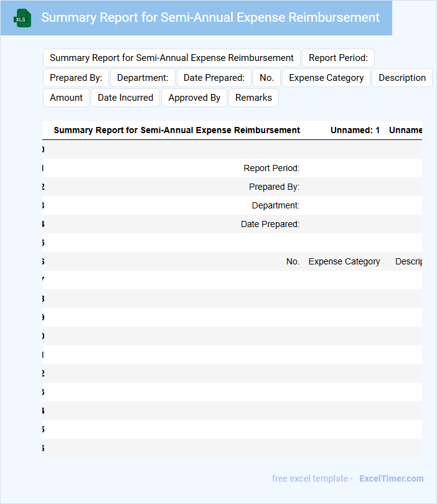Click the 'Expense Category' tag
The width and height of the screenshot is (437, 504).
(326, 78)
